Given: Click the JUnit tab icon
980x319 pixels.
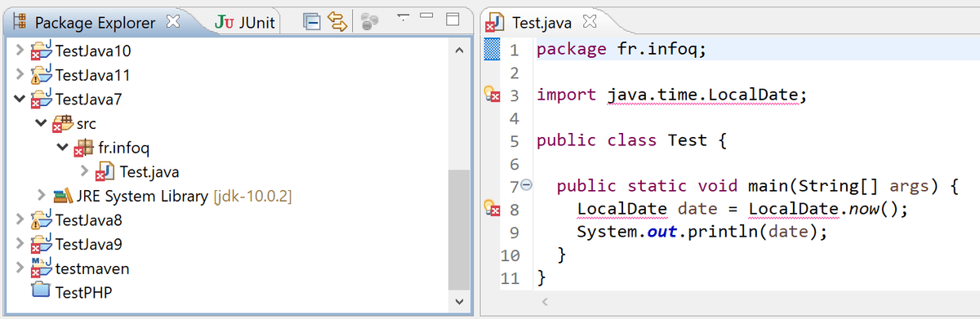Looking at the screenshot, I should [x=224, y=23].
